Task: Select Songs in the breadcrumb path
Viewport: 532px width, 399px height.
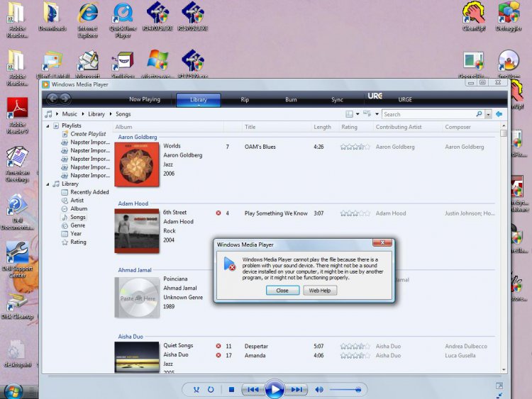Action: [x=123, y=114]
